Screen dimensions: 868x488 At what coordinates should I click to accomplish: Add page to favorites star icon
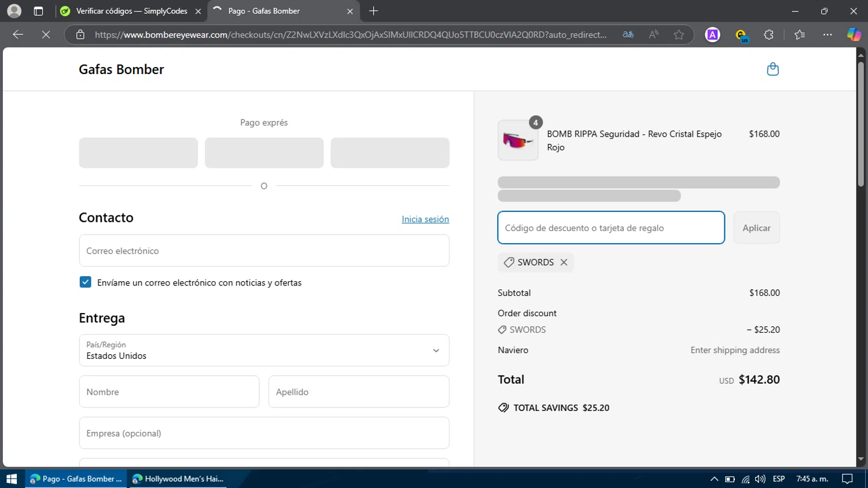679,35
